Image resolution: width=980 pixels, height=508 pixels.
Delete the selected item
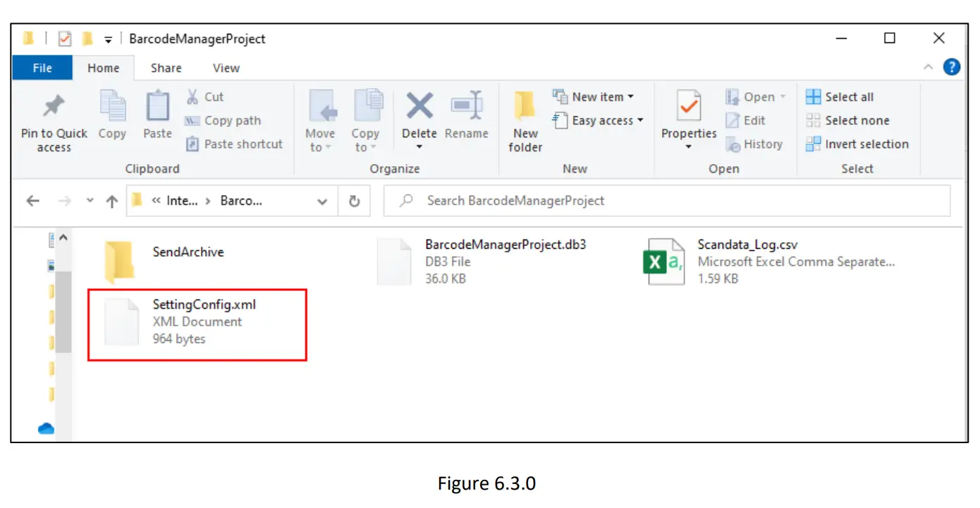(x=419, y=120)
